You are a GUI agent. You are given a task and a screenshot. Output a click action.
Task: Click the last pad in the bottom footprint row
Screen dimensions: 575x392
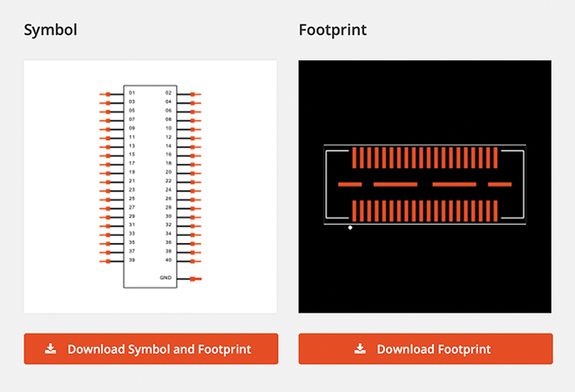pos(497,210)
